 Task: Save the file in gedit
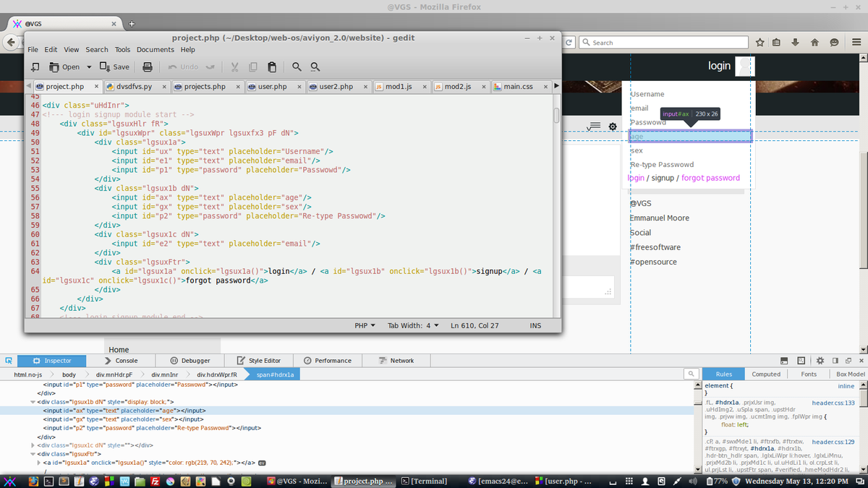tap(114, 67)
